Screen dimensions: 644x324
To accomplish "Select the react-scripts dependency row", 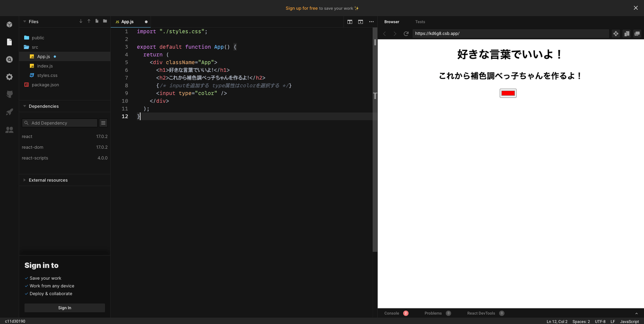I will [65, 158].
